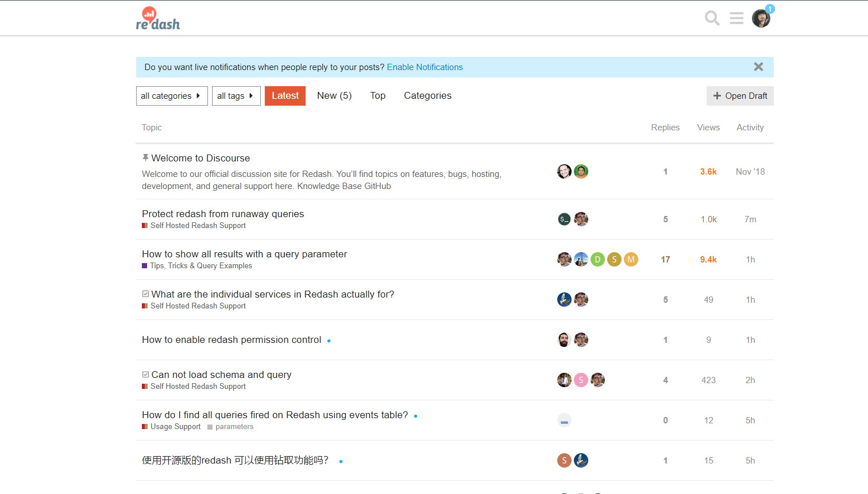Click the bearded avatar on permission control row

[564, 340]
